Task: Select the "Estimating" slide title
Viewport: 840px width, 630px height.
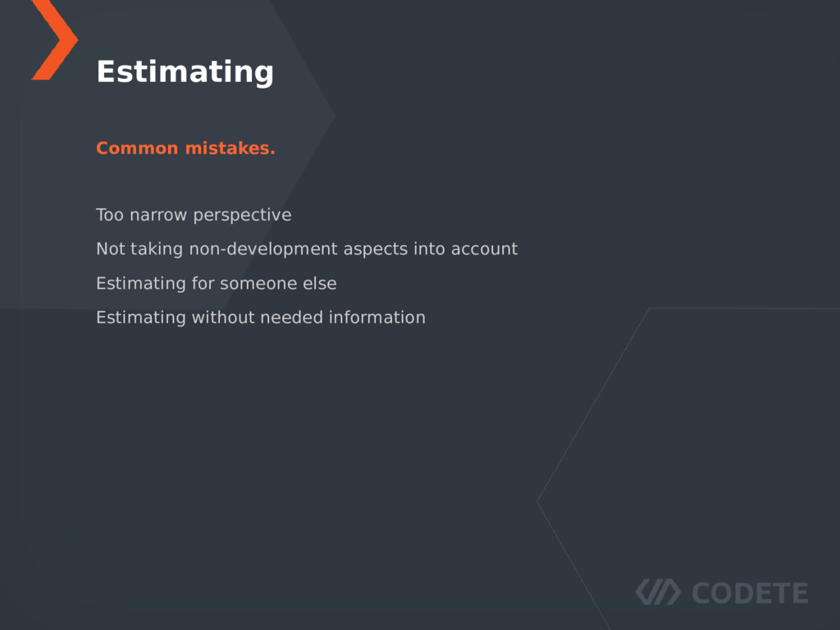Action: pos(185,72)
